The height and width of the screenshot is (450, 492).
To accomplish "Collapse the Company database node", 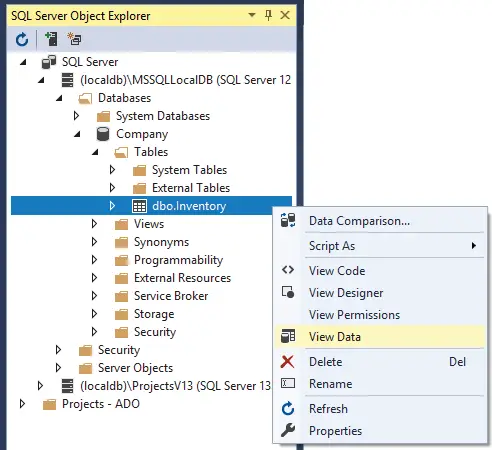I will click(x=77, y=134).
